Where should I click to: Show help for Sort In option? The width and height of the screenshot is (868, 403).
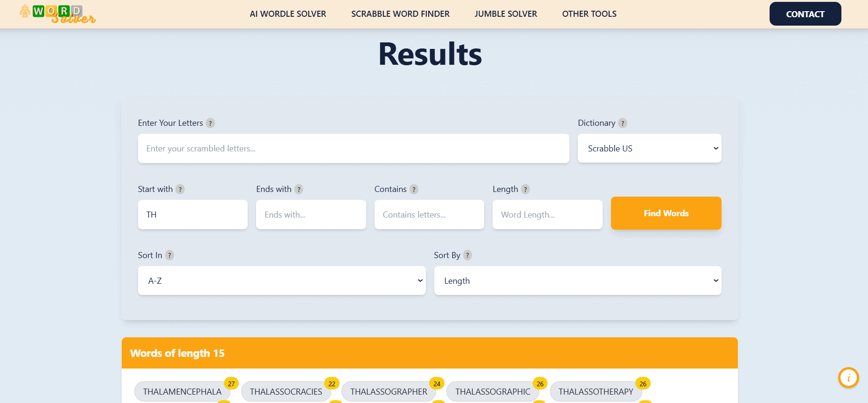[170, 255]
